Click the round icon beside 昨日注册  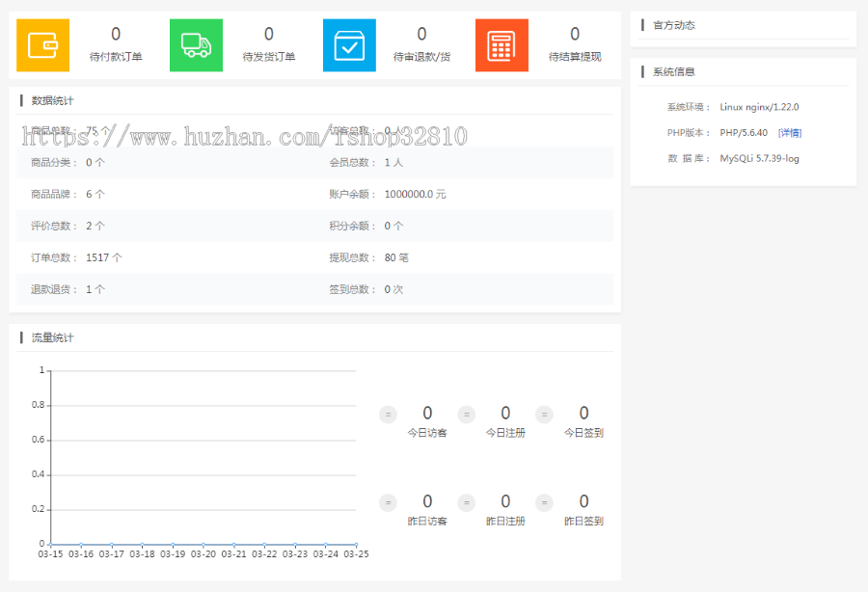pos(466,502)
